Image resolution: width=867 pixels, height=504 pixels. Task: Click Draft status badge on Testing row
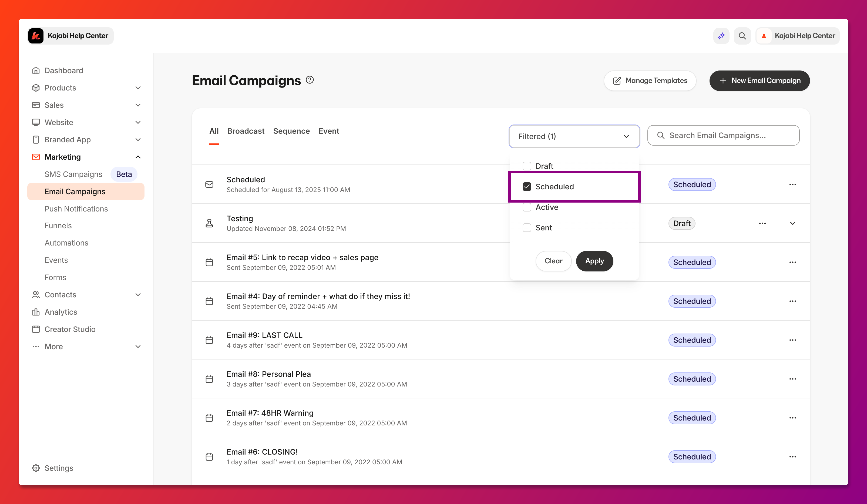[x=681, y=223]
